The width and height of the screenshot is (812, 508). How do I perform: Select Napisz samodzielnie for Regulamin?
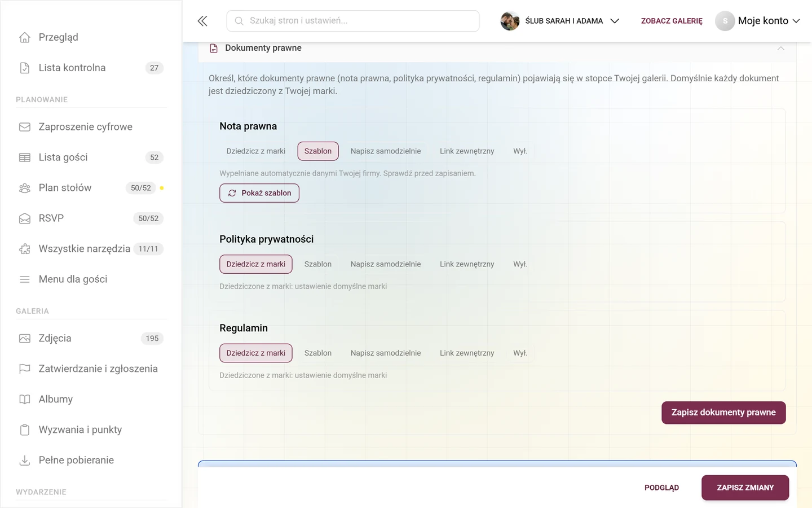(x=386, y=353)
